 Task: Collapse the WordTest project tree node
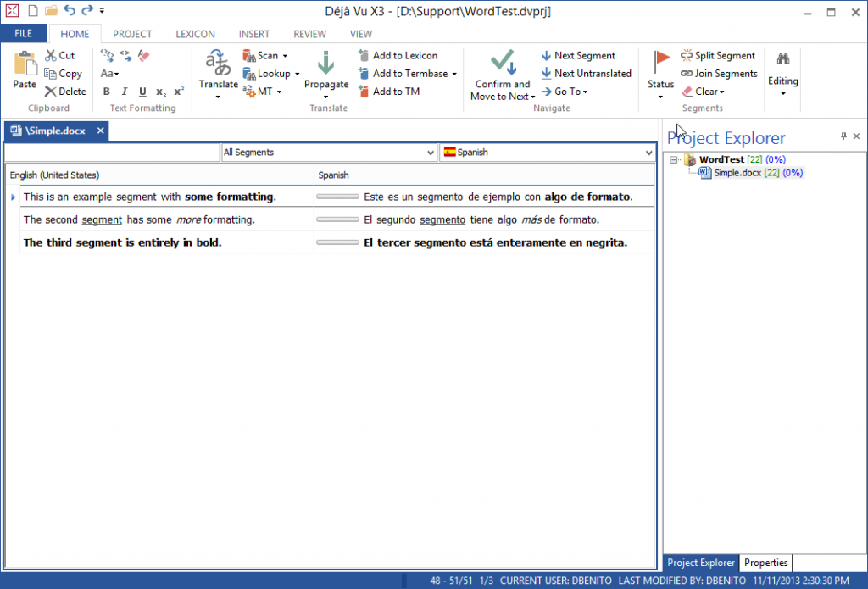pyautogui.click(x=673, y=159)
